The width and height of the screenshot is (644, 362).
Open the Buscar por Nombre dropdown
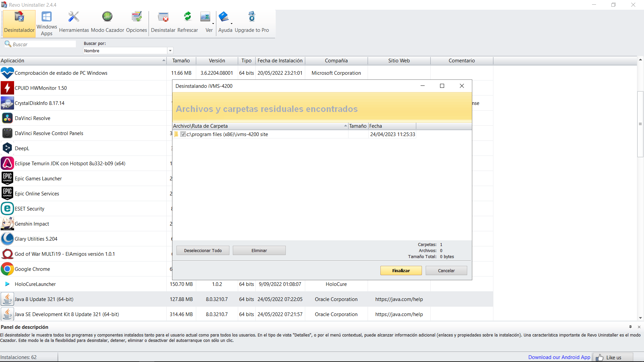[x=170, y=51]
